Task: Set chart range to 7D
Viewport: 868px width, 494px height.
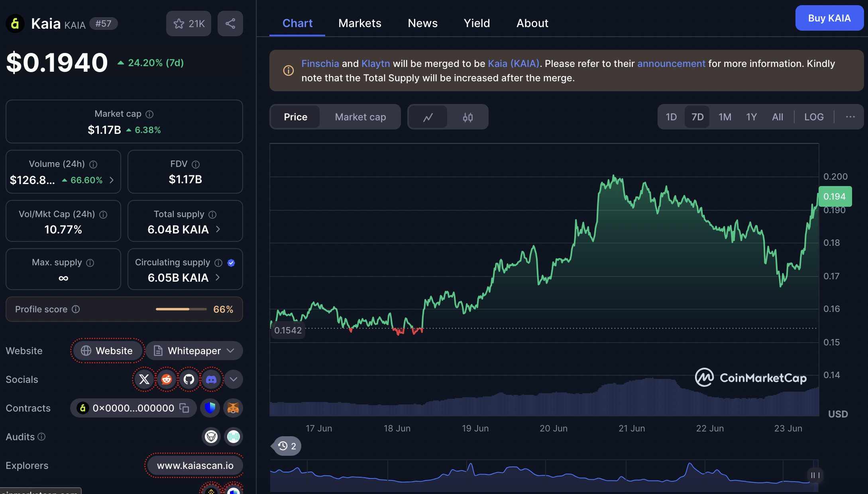Action: (x=697, y=117)
